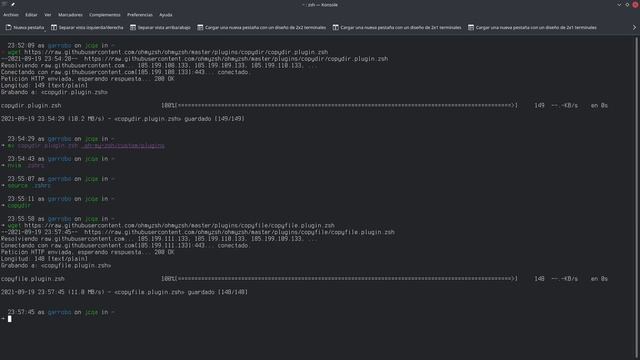Click the first 'Resolviendo raw.githubusercontent.com' line
Image resolution: width=640 pixels, height=360 pixels.
[x=158, y=66]
